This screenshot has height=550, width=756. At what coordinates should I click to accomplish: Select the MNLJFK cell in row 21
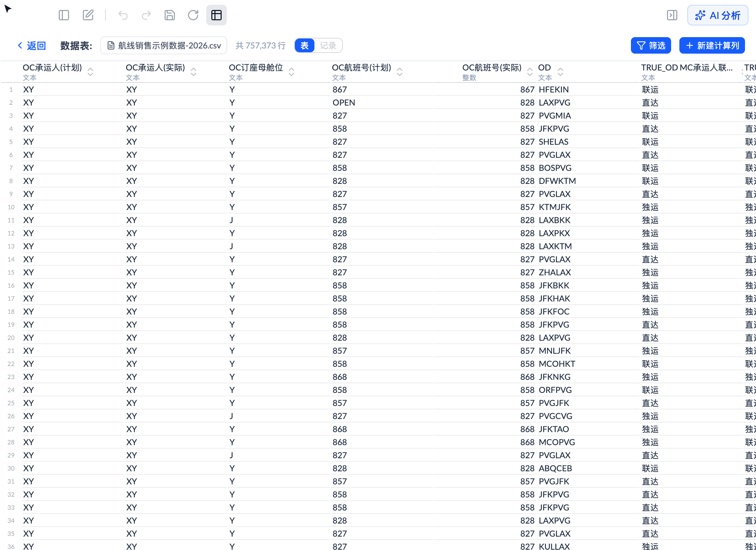tap(588, 351)
